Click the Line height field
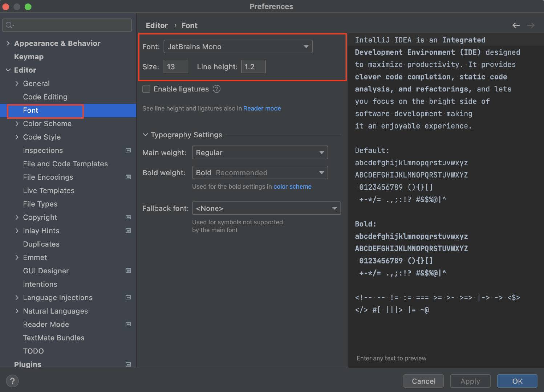This screenshot has width=544, height=392. (x=253, y=67)
